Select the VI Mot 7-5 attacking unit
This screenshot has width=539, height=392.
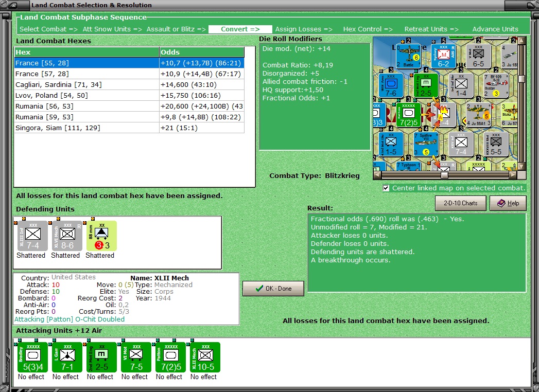click(x=136, y=358)
